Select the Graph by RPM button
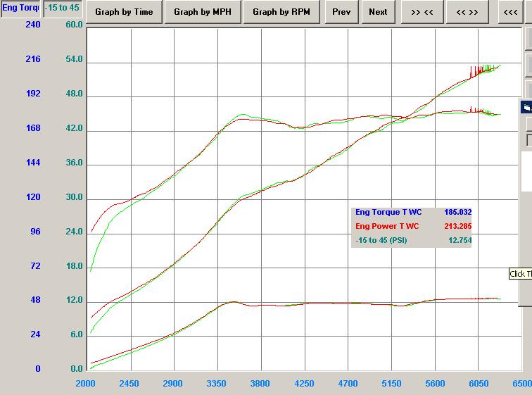This screenshot has height=395, width=532. [281, 12]
